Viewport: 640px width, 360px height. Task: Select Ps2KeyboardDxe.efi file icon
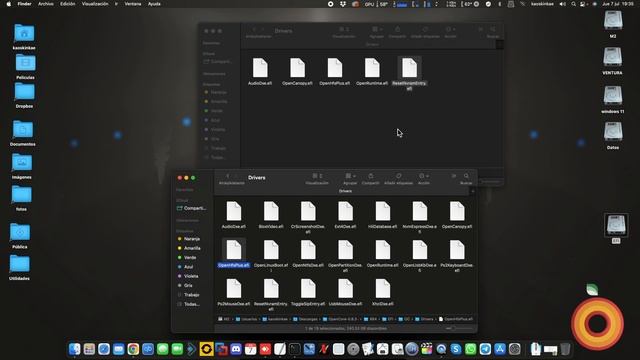457,250
